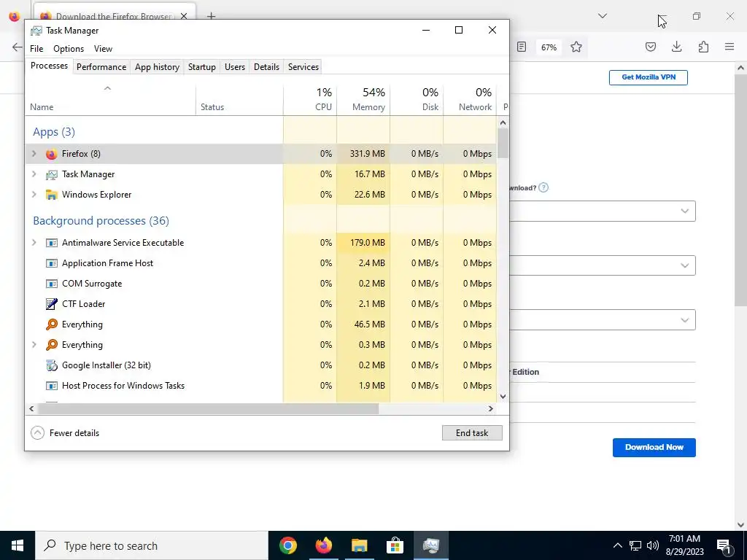This screenshot has height=560, width=747.
Task: Click the CTF Loader pen icon
Action: click(x=52, y=304)
